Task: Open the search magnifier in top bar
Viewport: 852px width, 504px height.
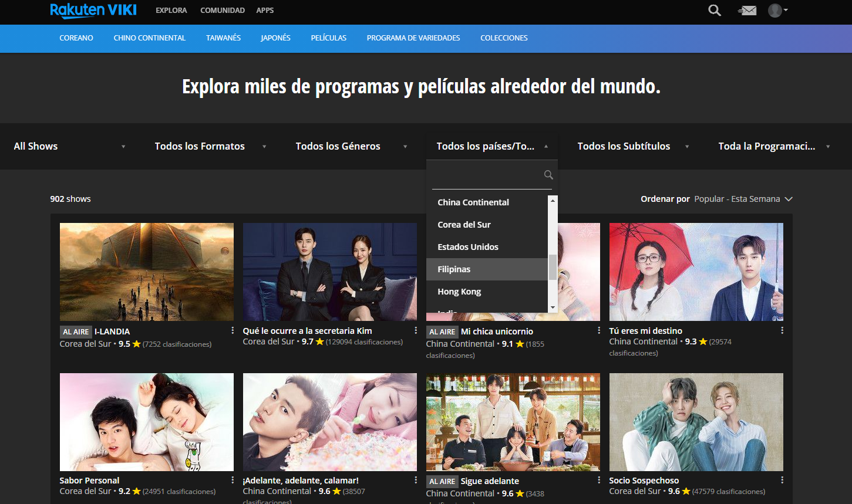Action: point(714,11)
